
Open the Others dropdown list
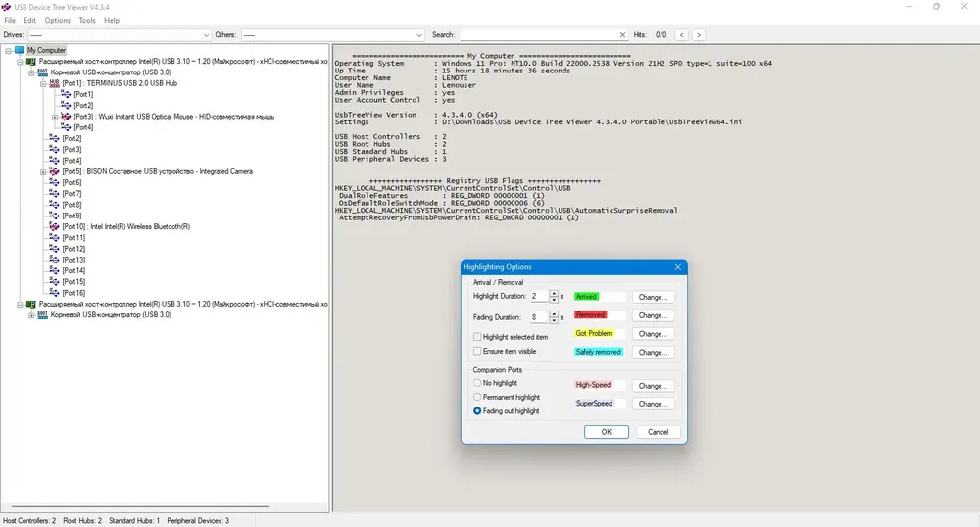tap(333, 35)
